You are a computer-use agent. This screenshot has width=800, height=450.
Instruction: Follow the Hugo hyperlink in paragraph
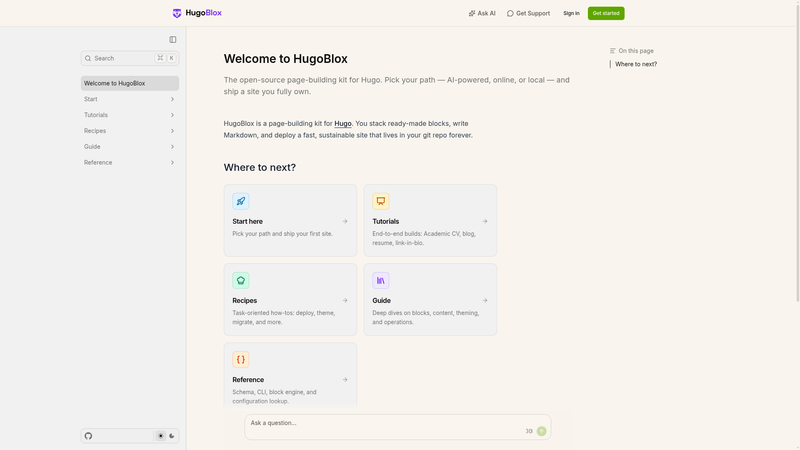[343, 123]
